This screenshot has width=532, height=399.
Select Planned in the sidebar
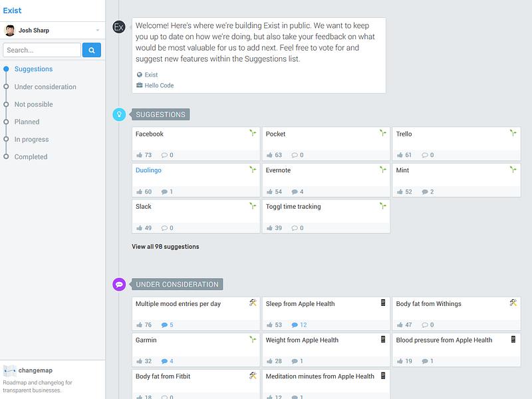27,122
